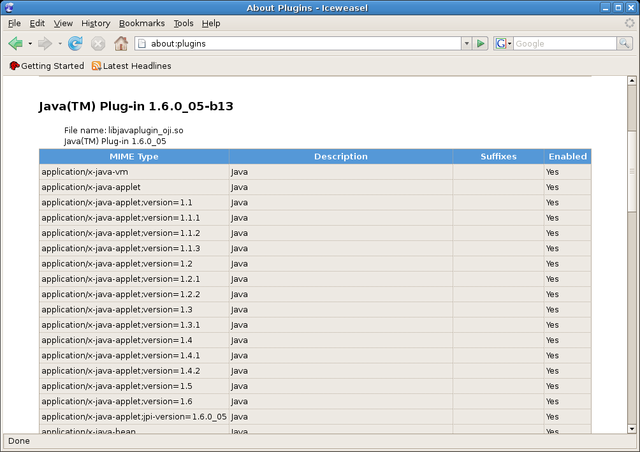
Task: Click the activity throbber icon
Action: click(x=630, y=23)
